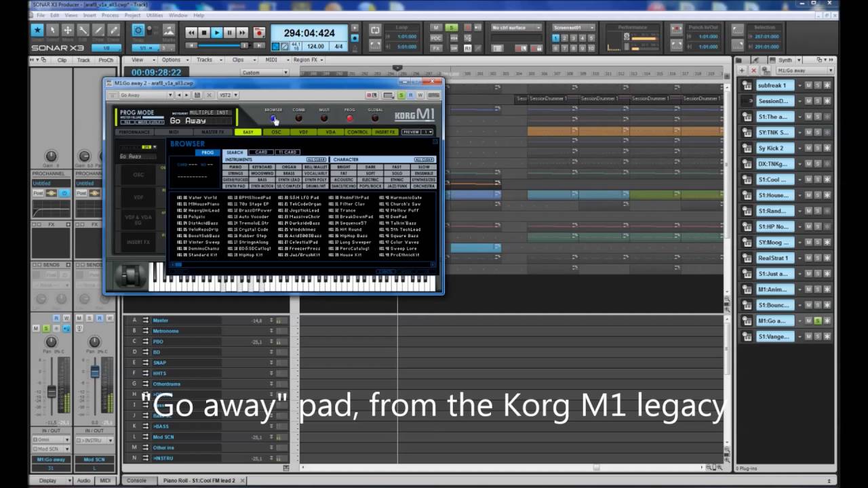Image resolution: width=868 pixels, height=488 pixels.
Task: Select the Erase tool
Action: [114, 30]
